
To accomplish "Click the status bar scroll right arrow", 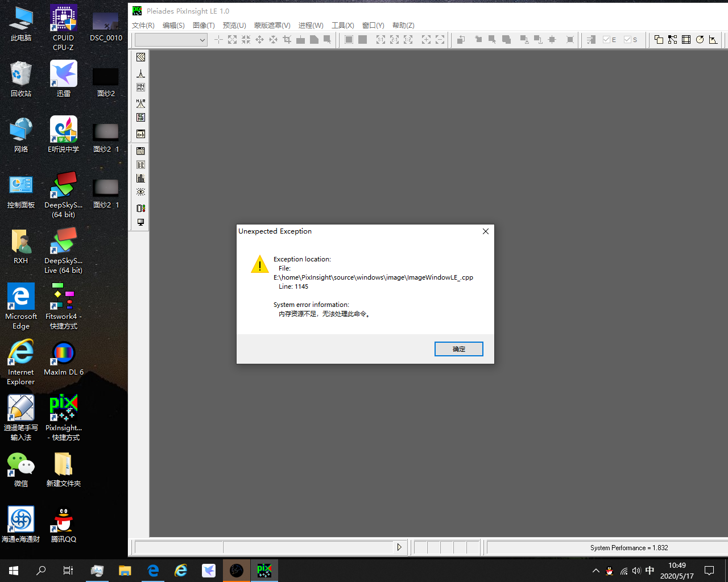I will point(399,547).
